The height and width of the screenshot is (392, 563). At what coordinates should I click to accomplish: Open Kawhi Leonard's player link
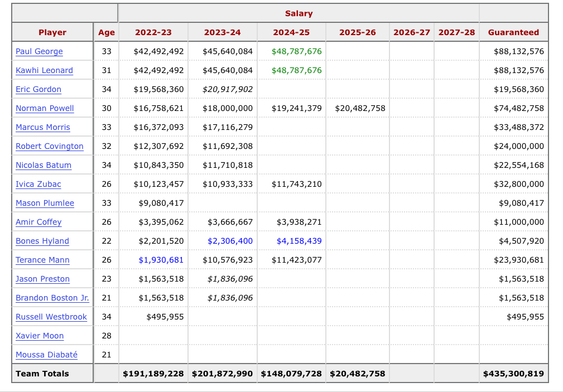tap(44, 70)
